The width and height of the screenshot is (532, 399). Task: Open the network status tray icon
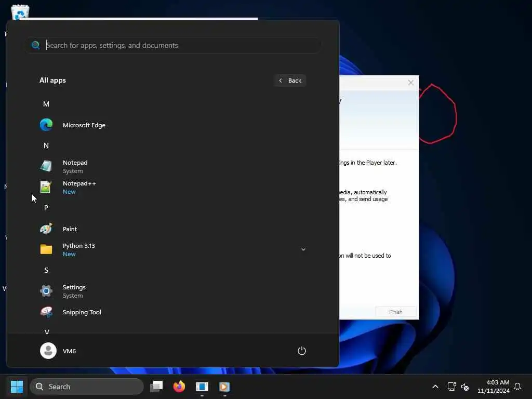451,387
